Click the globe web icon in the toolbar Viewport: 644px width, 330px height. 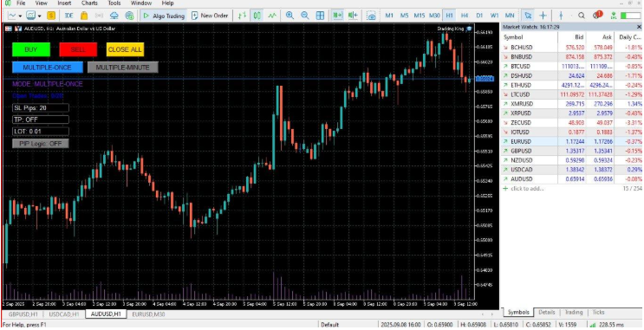[x=129, y=16]
